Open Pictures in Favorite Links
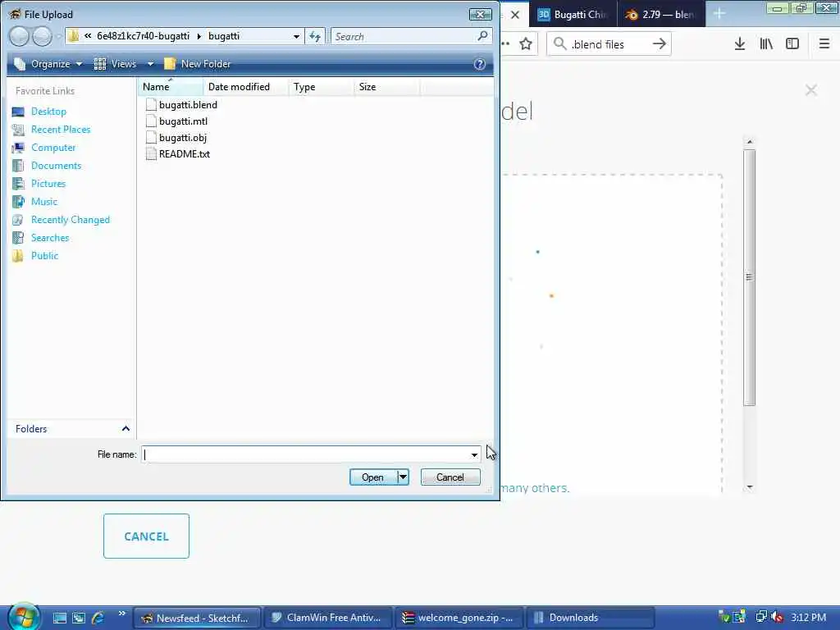The image size is (840, 630). pos(48,184)
